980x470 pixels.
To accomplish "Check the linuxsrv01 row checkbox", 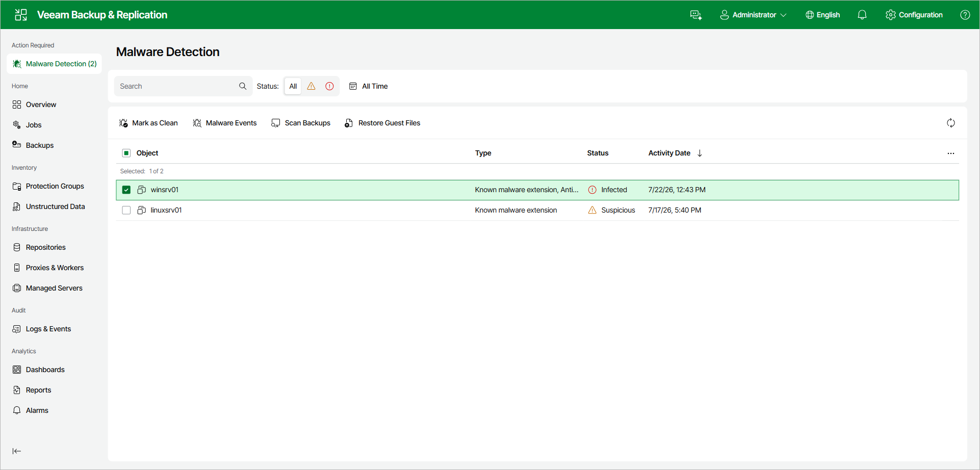I will (x=126, y=210).
